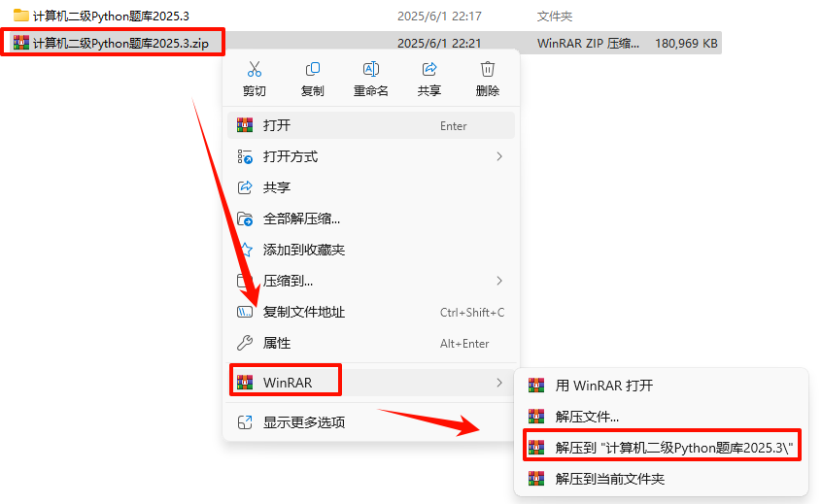Screen dimensions: 822x504
Task: Click the Rename icon
Action: (x=370, y=69)
